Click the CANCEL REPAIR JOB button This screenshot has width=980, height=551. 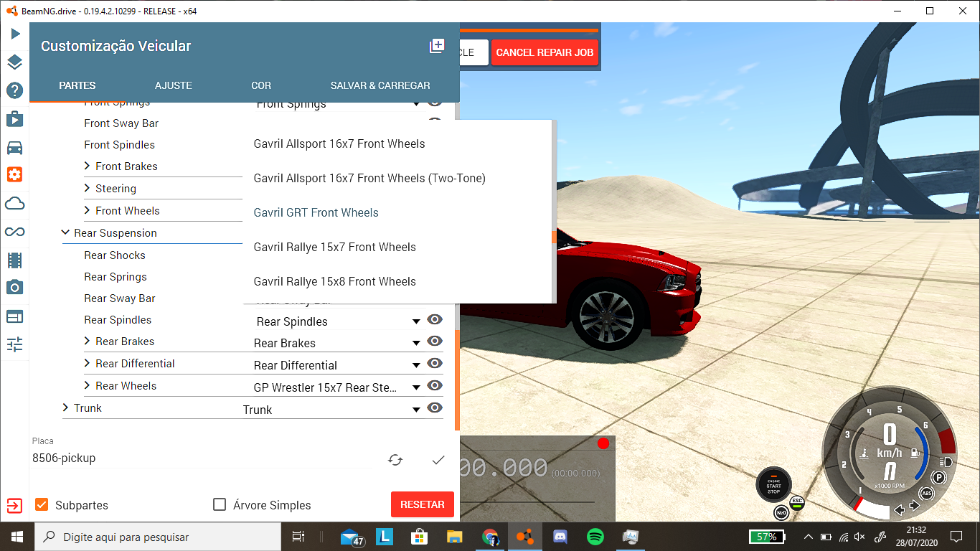545,52
